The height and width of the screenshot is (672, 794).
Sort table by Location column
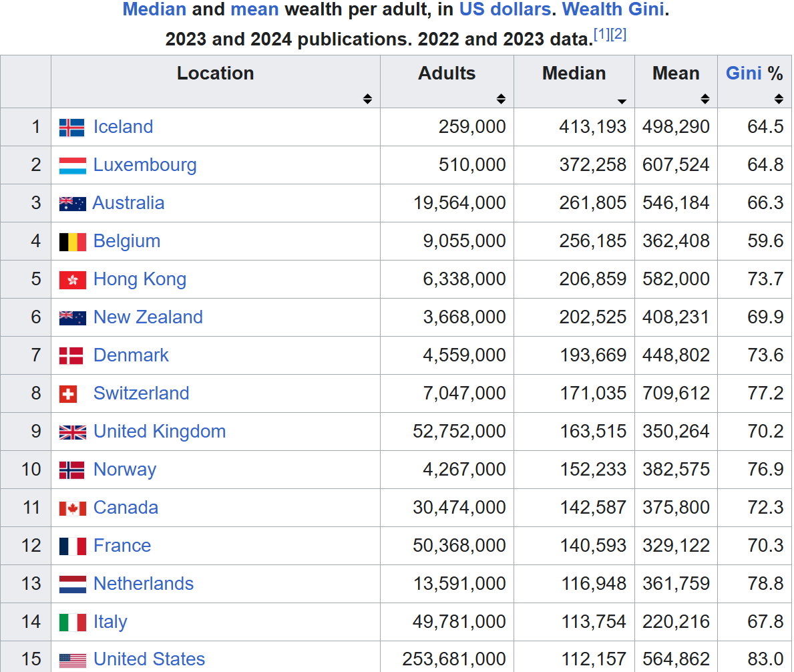click(368, 99)
